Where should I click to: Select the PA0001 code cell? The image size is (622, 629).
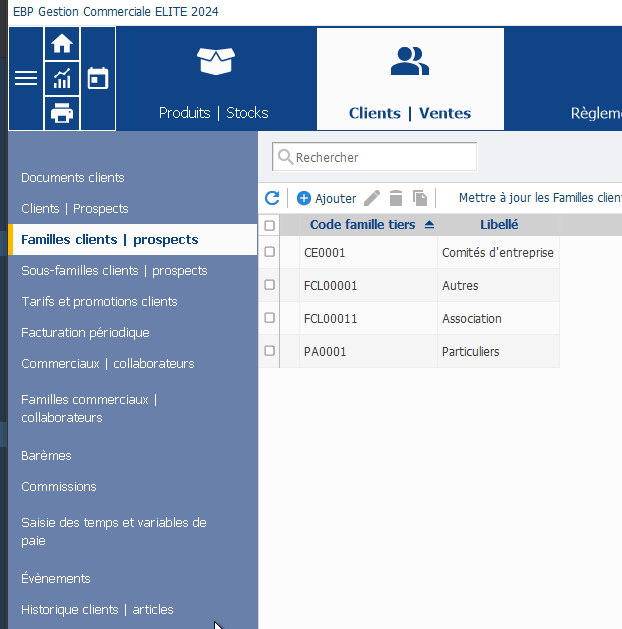pos(368,351)
